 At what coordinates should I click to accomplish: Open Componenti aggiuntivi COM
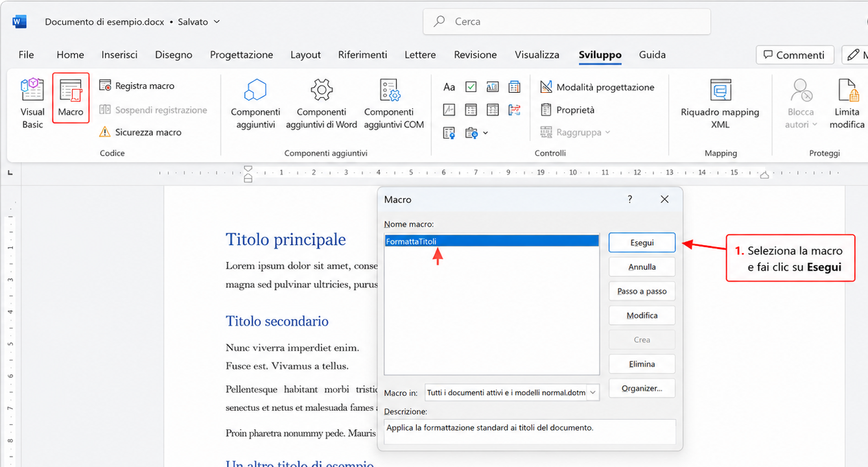(393, 104)
